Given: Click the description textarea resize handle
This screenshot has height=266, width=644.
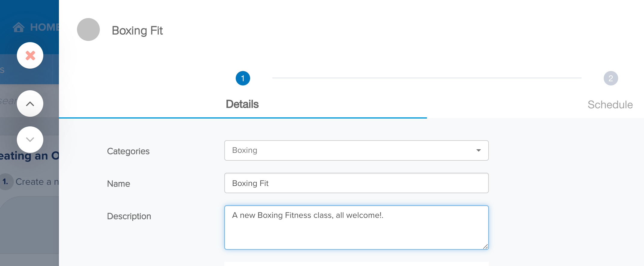Looking at the screenshot, I should pyautogui.click(x=485, y=246).
